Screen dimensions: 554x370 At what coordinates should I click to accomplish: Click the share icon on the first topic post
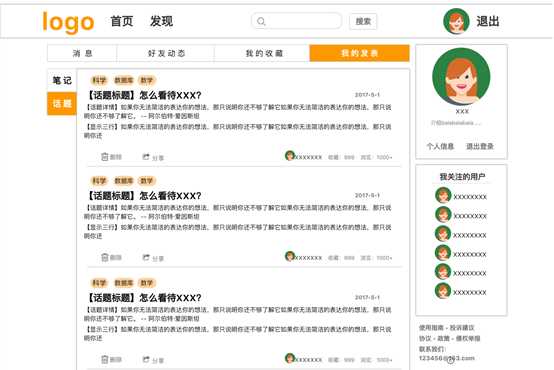pos(146,157)
